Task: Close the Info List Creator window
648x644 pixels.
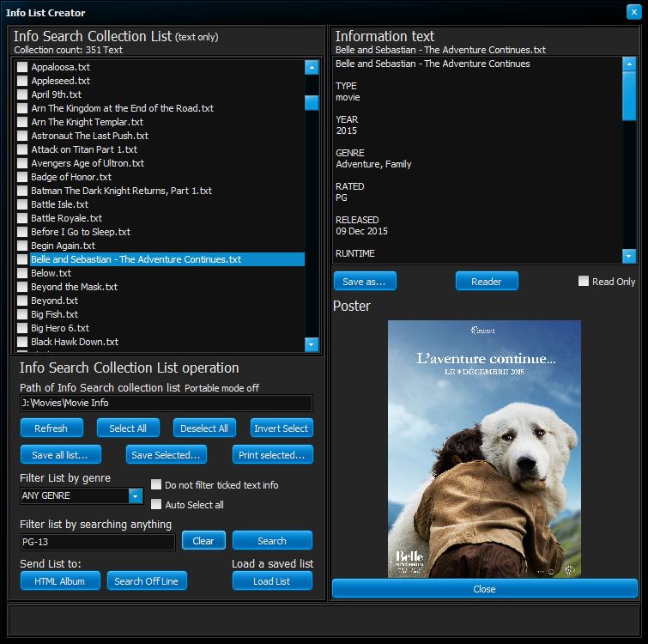Action: [633, 12]
